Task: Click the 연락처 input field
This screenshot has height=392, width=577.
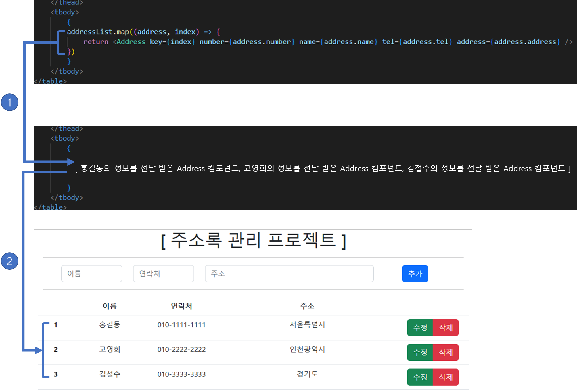Action: point(163,274)
